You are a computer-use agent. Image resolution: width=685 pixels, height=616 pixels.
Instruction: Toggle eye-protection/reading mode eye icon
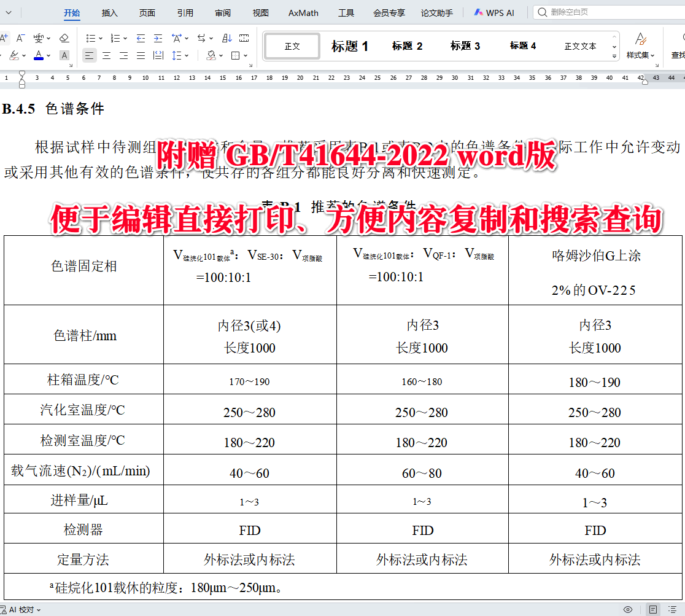click(x=628, y=609)
